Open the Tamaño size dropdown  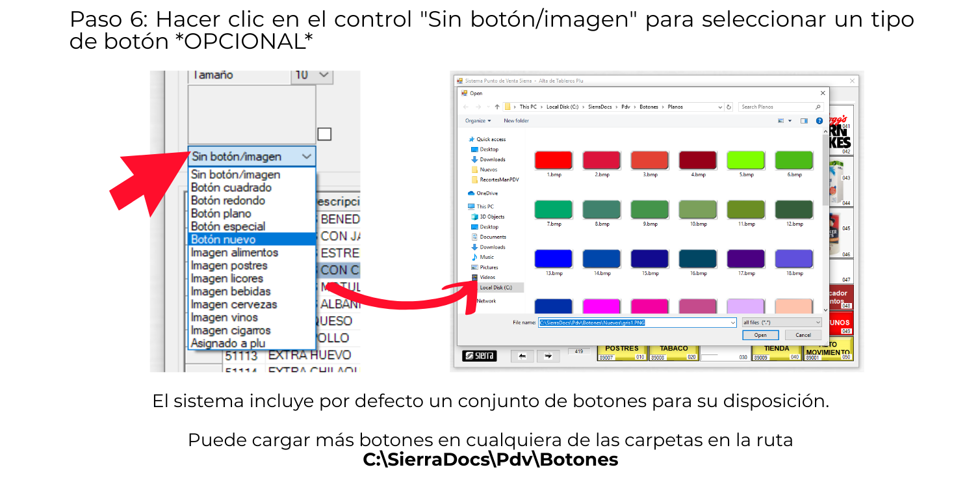pyautogui.click(x=323, y=75)
